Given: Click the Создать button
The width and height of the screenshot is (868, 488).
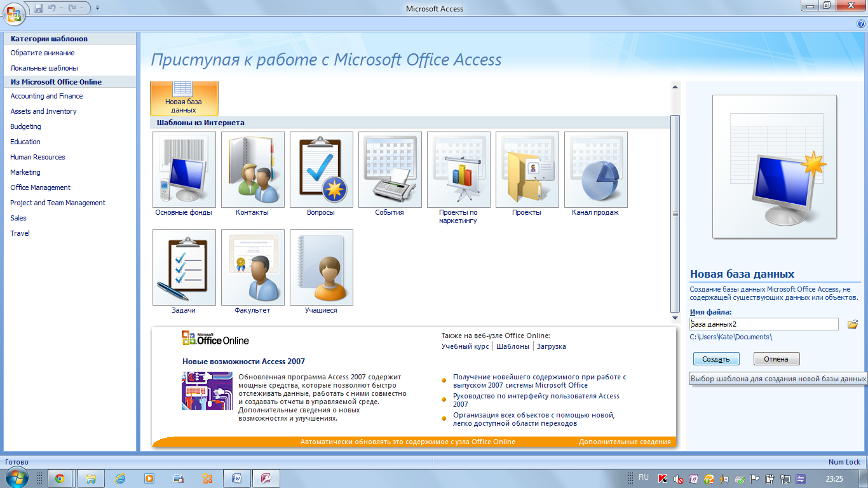Looking at the screenshot, I should coord(716,359).
